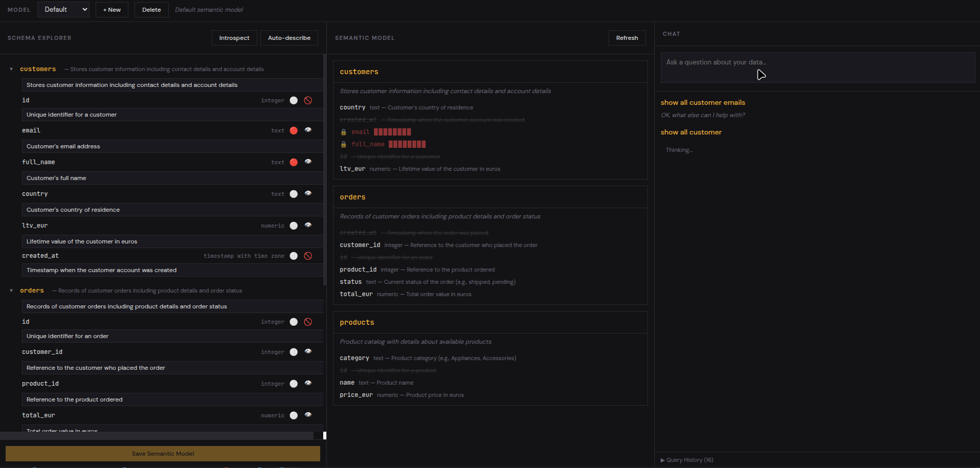Open the 'show all customer emails' history entry
980x468 pixels.
pyautogui.click(x=702, y=102)
